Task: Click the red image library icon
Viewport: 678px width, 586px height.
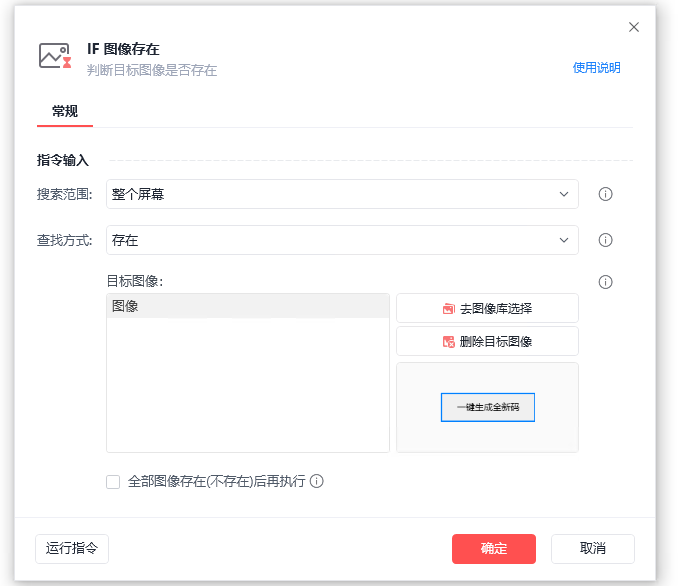Action: click(x=448, y=309)
